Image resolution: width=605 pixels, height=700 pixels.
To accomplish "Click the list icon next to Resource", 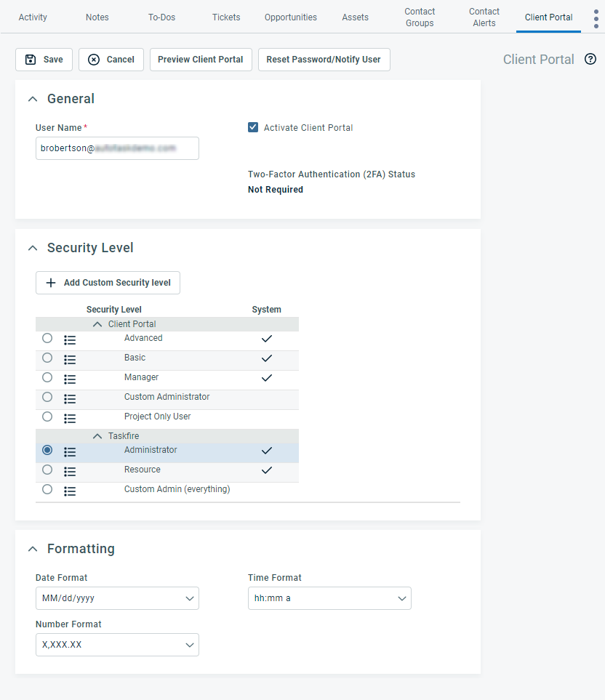I will 70,471.
